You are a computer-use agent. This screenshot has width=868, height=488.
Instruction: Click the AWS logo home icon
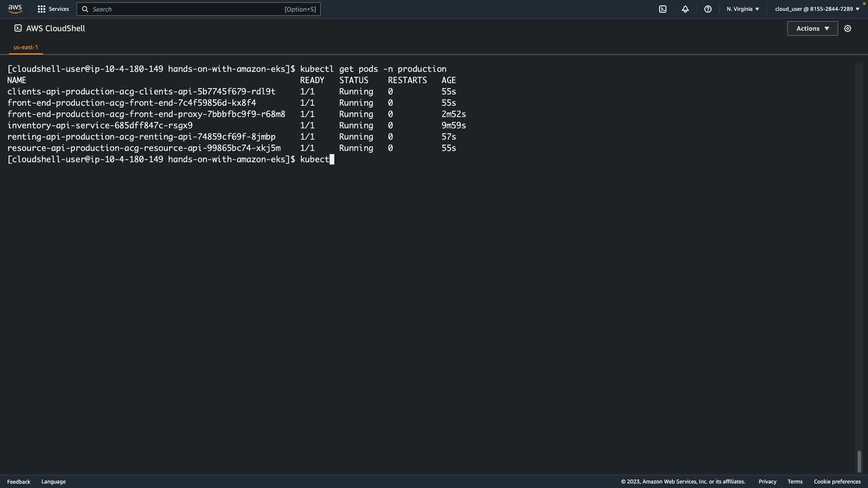[15, 9]
